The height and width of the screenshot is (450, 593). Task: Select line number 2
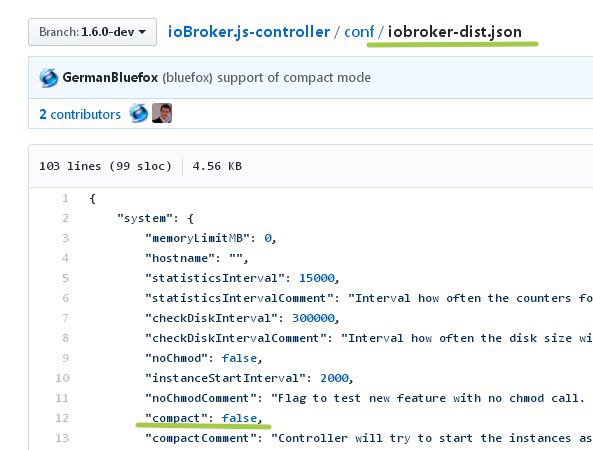65,218
